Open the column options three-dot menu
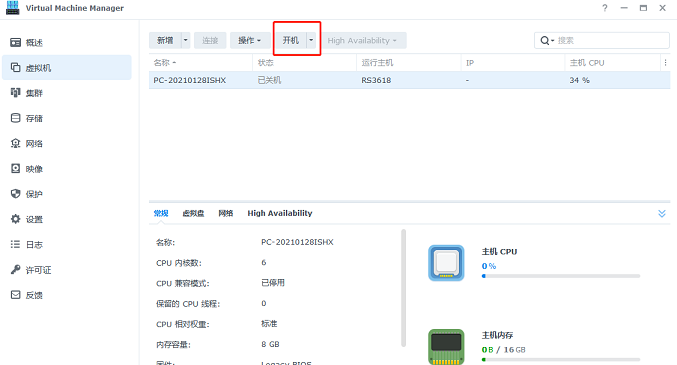 (665, 63)
